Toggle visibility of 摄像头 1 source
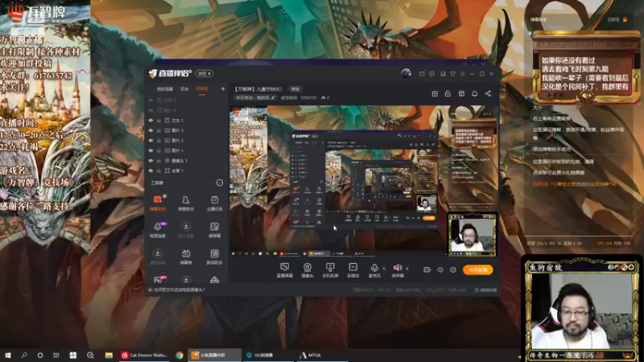 pos(151,161)
